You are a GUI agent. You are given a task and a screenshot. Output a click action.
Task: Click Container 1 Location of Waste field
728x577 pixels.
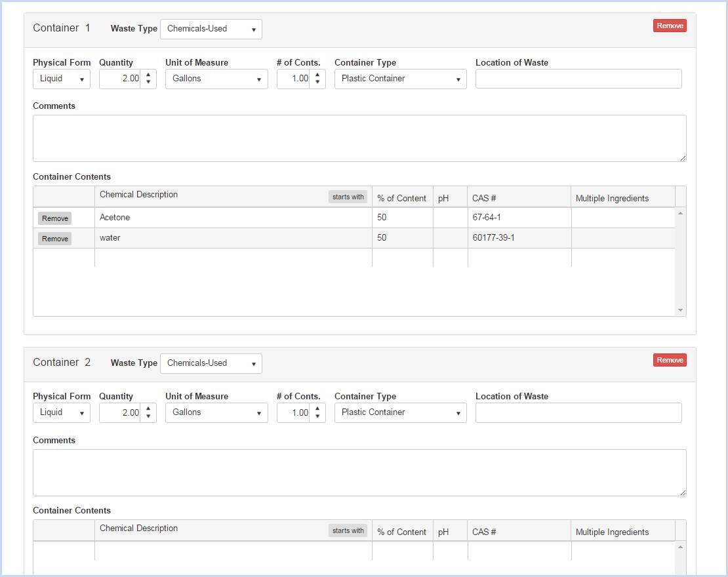(x=578, y=79)
